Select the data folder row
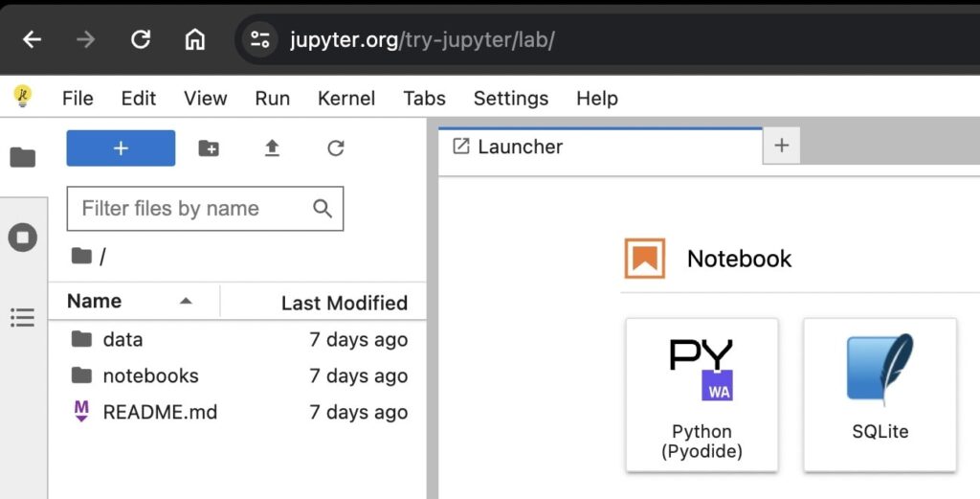 coord(237,340)
